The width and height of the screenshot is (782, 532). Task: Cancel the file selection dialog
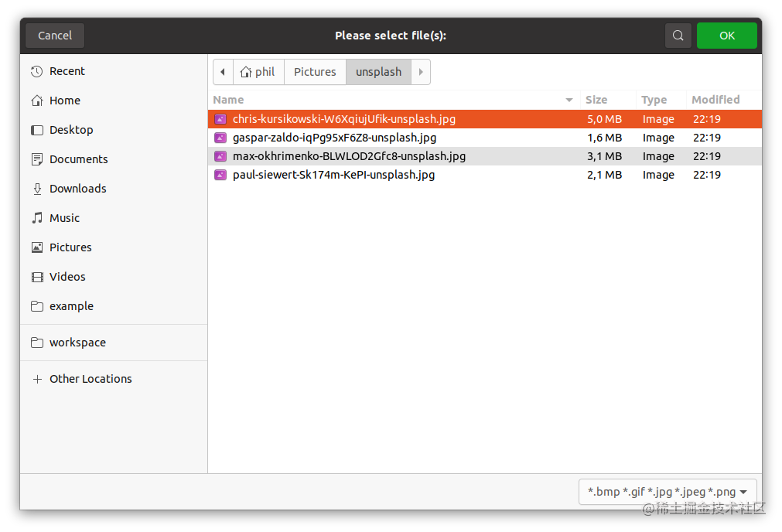pos(55,36)
